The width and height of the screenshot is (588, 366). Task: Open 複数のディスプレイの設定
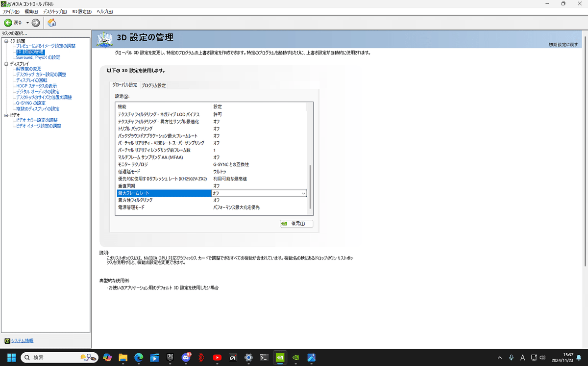(x=37, y=109)
